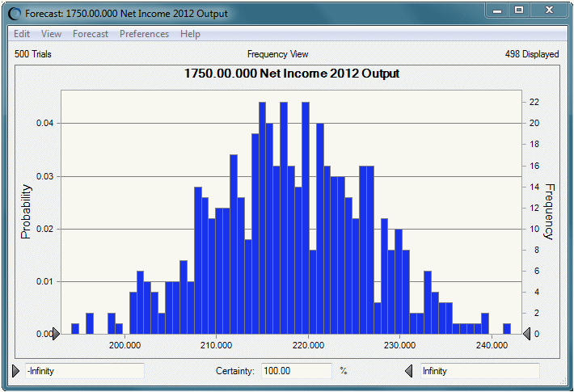Click the 230.000 x-axis value
Viewport: 574px width, 392px height.
(399, 345)
